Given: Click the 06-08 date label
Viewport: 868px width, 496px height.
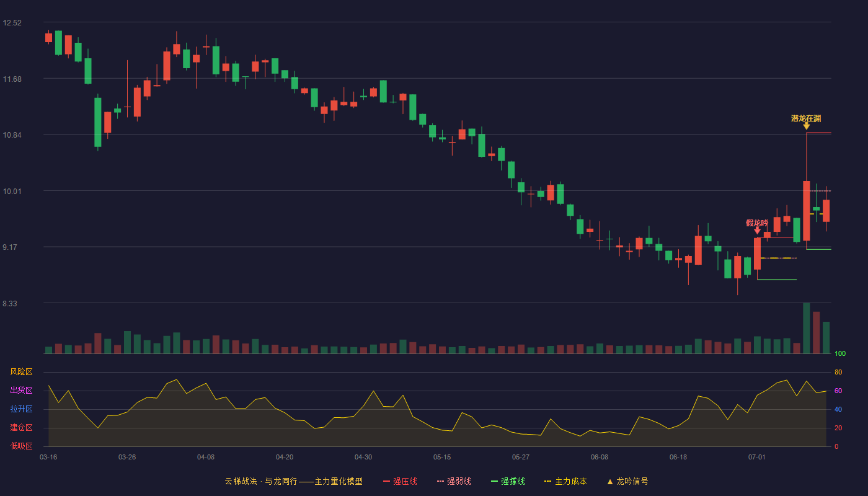Looking at the screenshot, I should pyautogui.click(x=600, y=457).
